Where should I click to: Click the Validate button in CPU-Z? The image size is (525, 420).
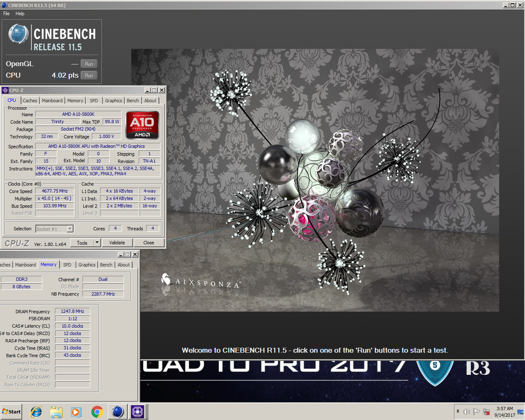click(x=117, y=243)
